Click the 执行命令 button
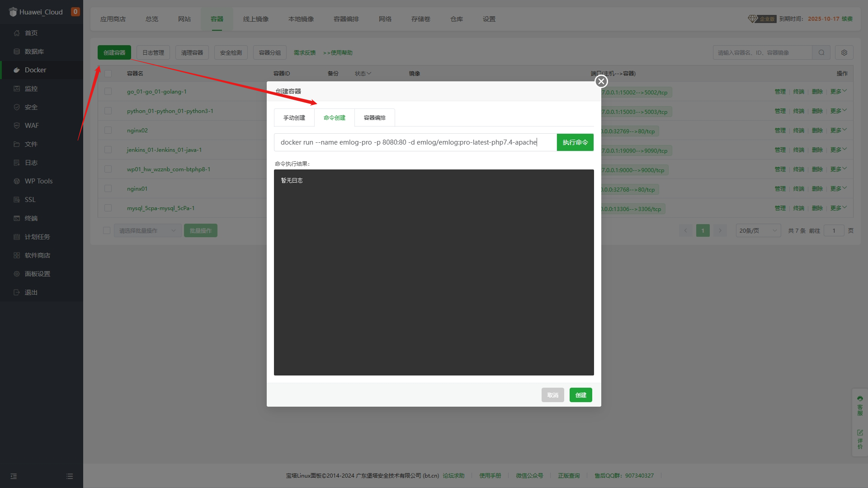This screenshot has width=868, height=488. [575, 142]
